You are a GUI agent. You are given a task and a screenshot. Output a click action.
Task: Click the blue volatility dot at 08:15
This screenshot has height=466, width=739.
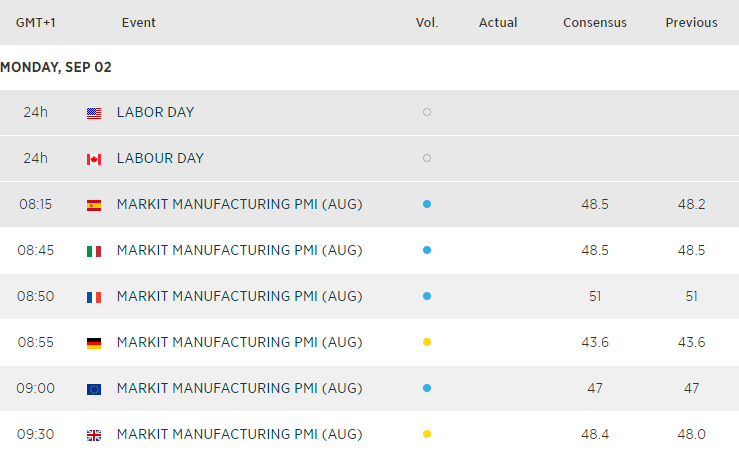pyautogui.click(x=427, y=204)
